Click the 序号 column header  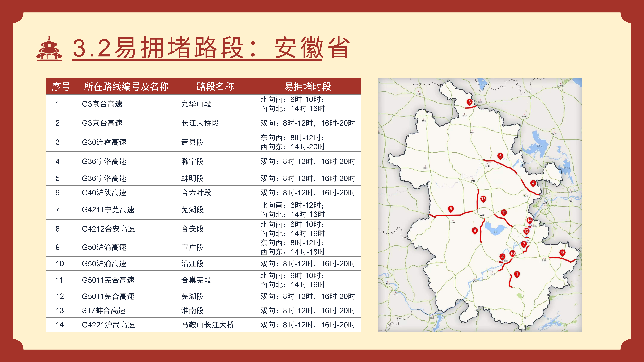pyautogui.click(x=60, y=87)
